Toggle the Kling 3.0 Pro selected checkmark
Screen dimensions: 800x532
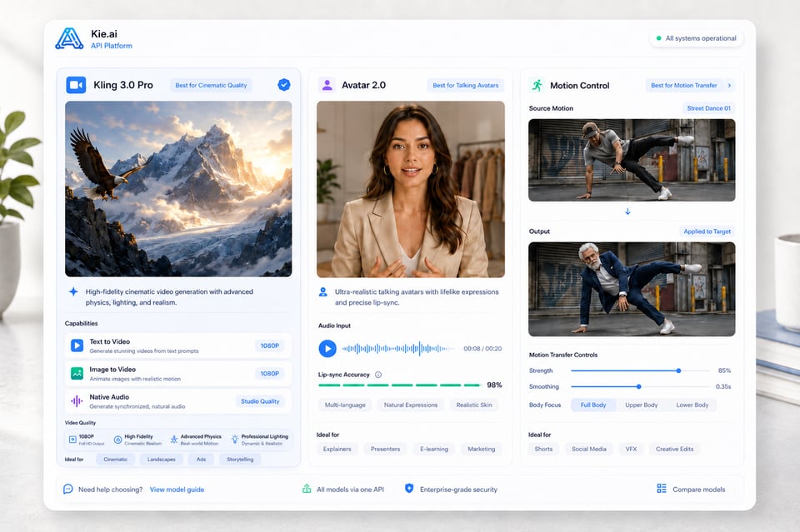[284, 85]
